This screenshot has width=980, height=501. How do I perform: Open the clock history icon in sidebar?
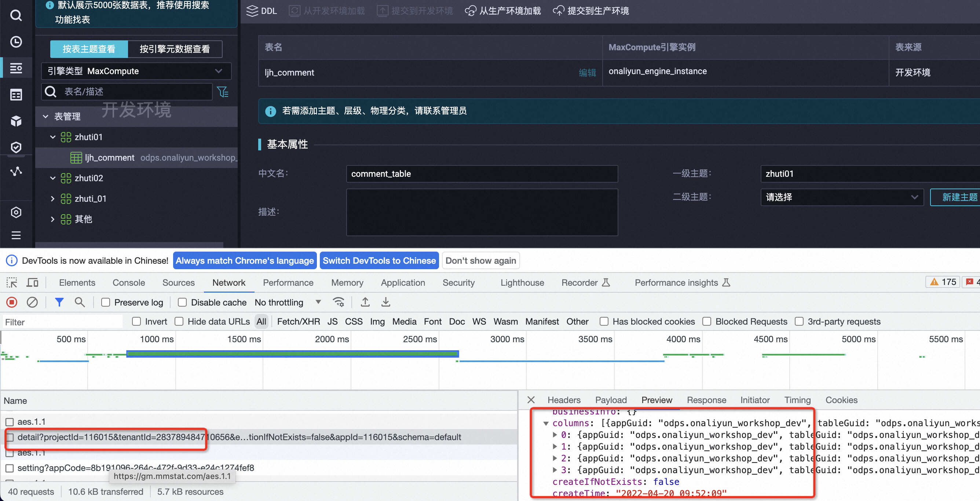(16, 42)
